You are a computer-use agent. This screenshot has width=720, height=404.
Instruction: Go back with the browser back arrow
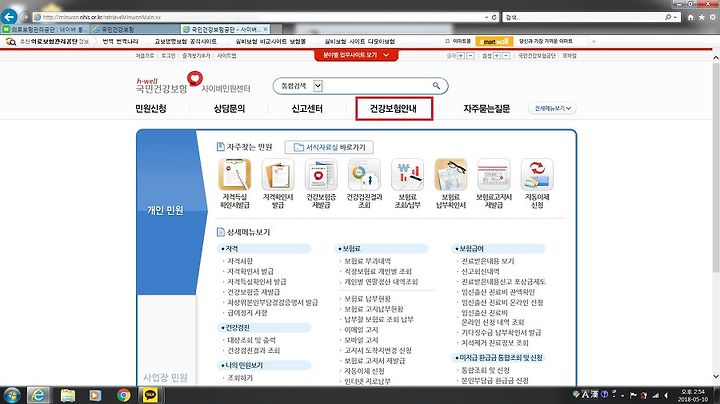(9, 17)
